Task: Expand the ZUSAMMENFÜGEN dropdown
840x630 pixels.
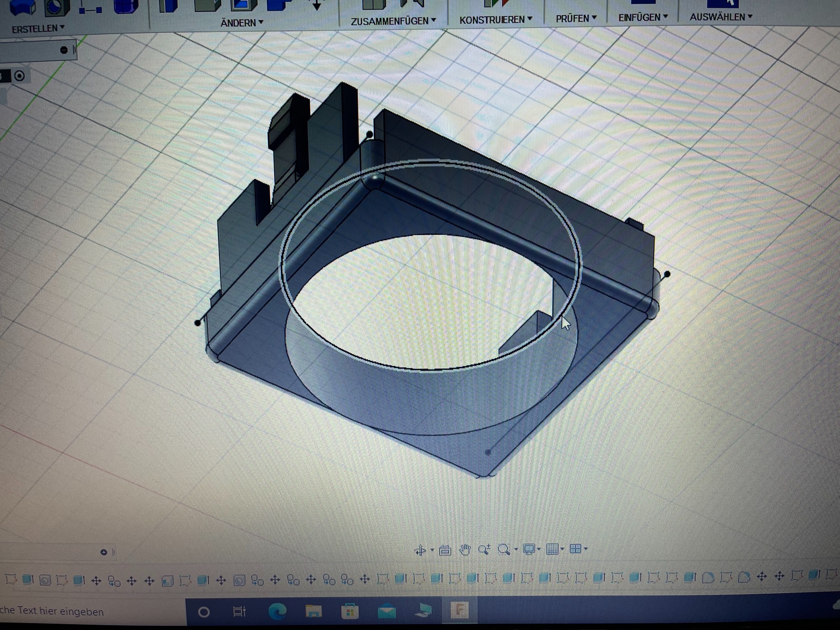Action: pyautogui.click(x=393, y=21)
